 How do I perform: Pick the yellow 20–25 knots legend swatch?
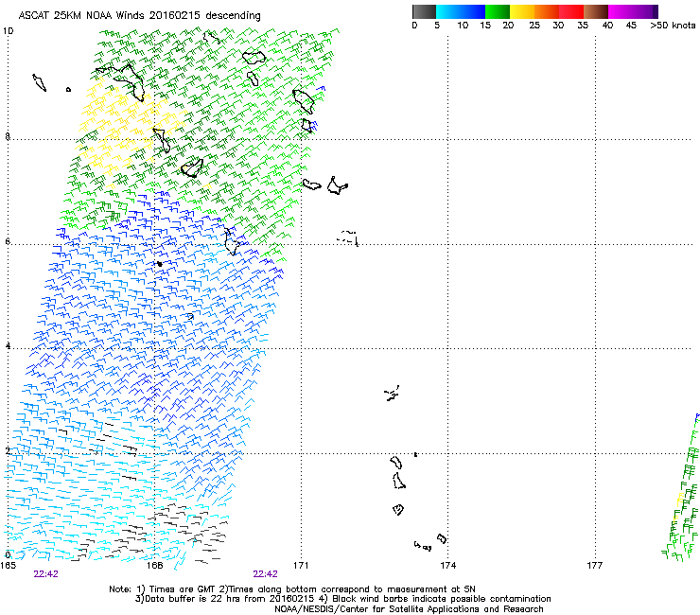522,11
